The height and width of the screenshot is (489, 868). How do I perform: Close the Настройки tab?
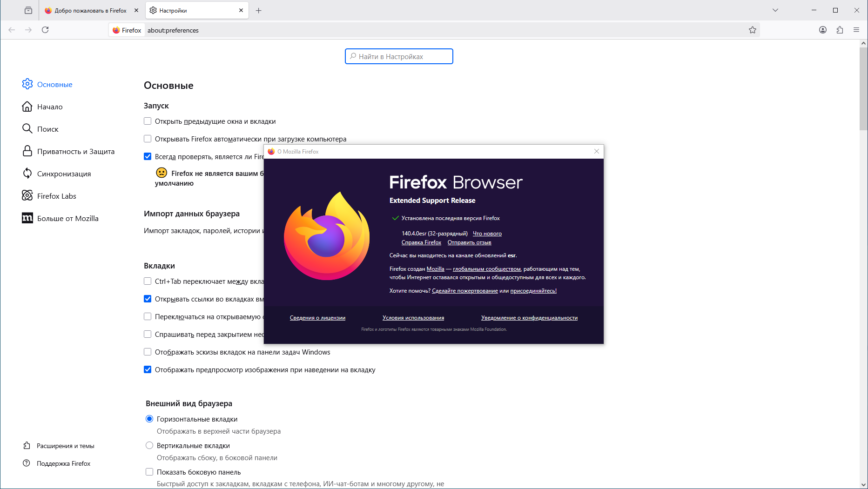[241, 10]
